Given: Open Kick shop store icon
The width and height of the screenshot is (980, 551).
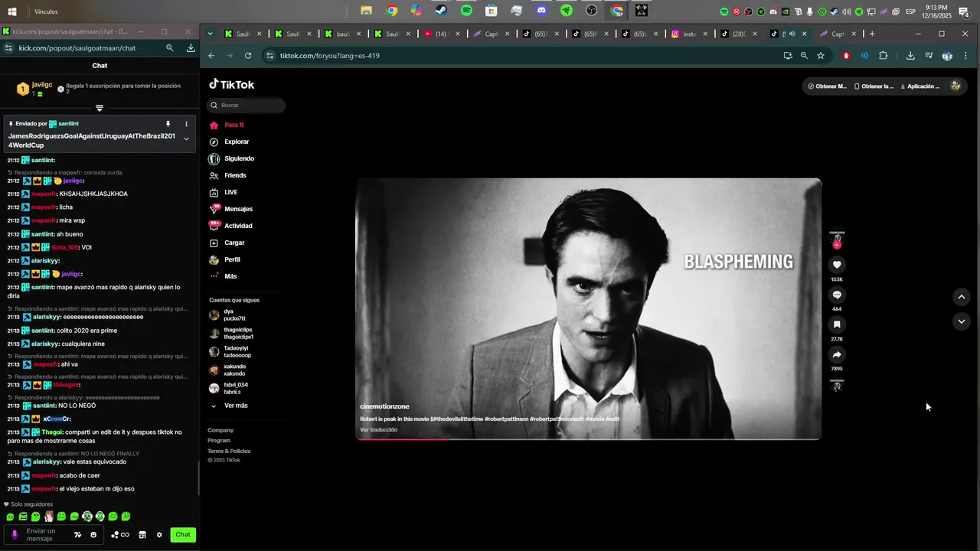Looking at the screenshot, I should [x=142, y=535].
